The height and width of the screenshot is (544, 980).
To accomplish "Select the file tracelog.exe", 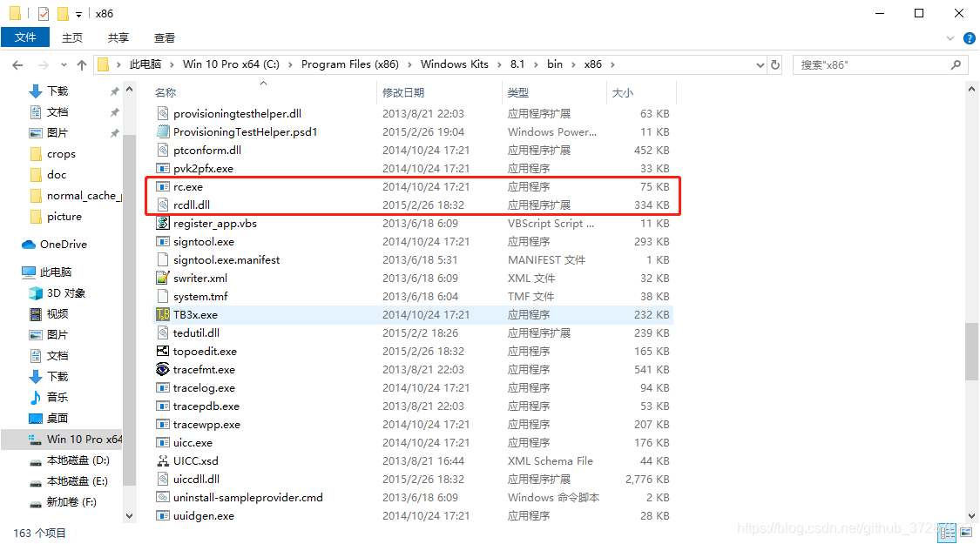I will click(x=204, y=388).
